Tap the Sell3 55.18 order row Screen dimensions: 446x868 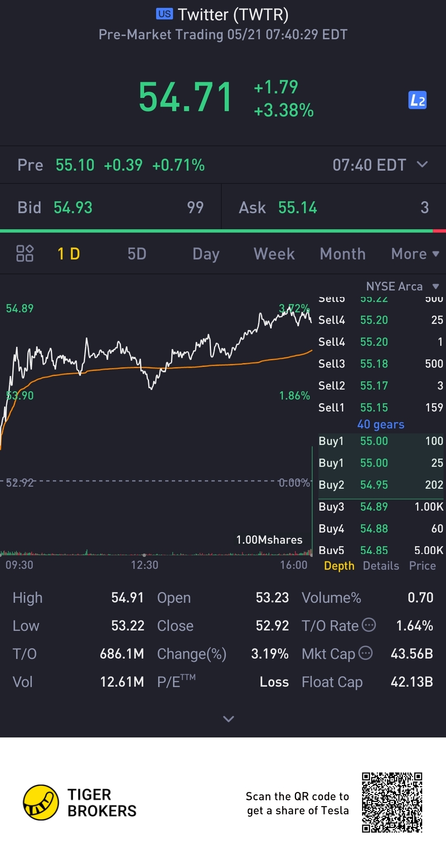381,364
